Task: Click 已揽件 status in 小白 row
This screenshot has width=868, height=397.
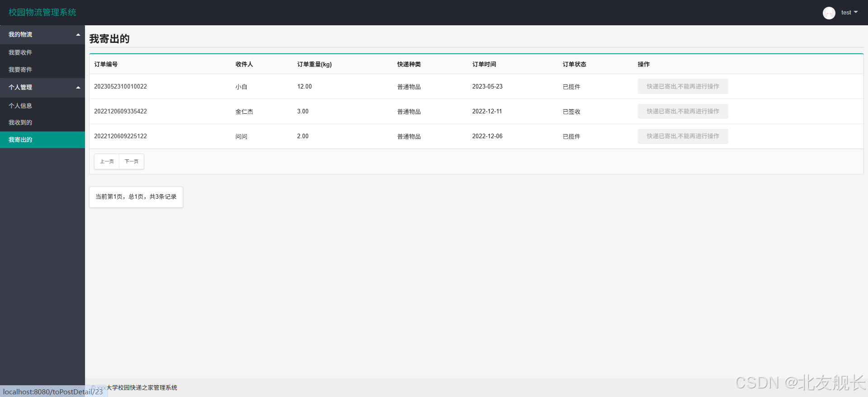Action: coord(571,87)
